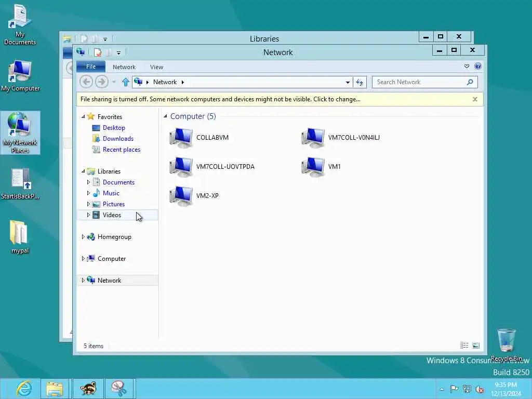Screen dimensions: 532x399
Task: Click Properties icon in Network quick access toolbar
Action: [98, 52]
